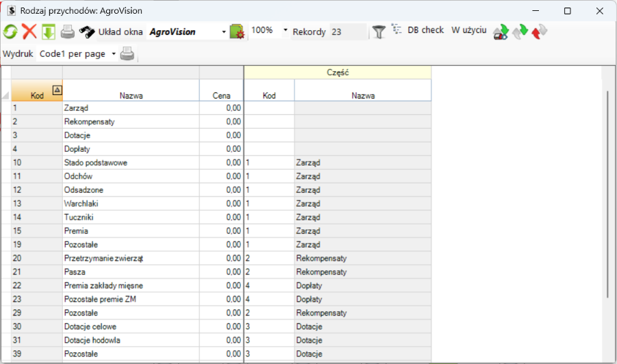The height and width of the screenshot is (364, 617).
Task: Select 'Pozostałe' in row with Kod 29
Action: [x=131, y=313]
